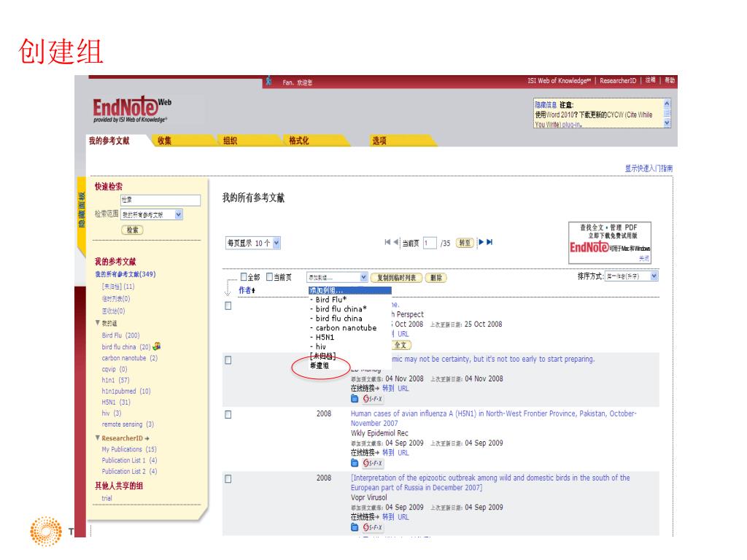Switch to 格式化 tab
This screenshot has height=560, width=747.
coord(298,141)
